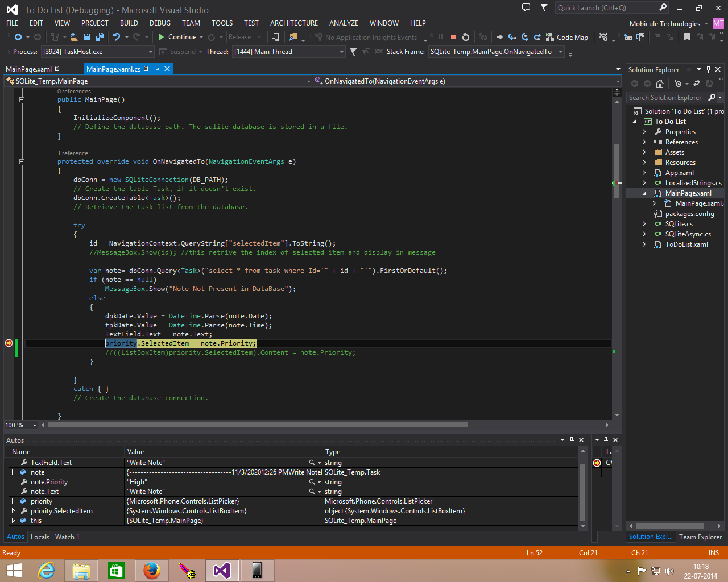Viewport: 728px width, 582px height.
Task: Expand the note row in Autos
Action: point(13,472)
